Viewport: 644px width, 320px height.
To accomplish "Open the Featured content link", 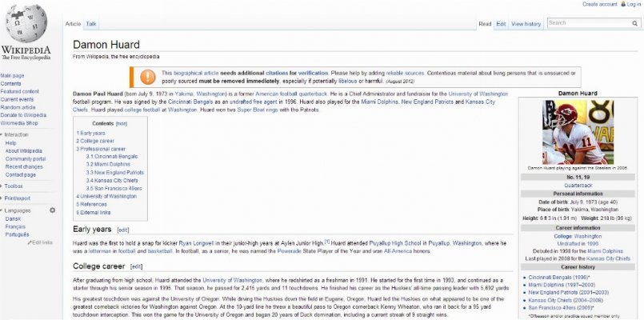I will click(20, 92).
